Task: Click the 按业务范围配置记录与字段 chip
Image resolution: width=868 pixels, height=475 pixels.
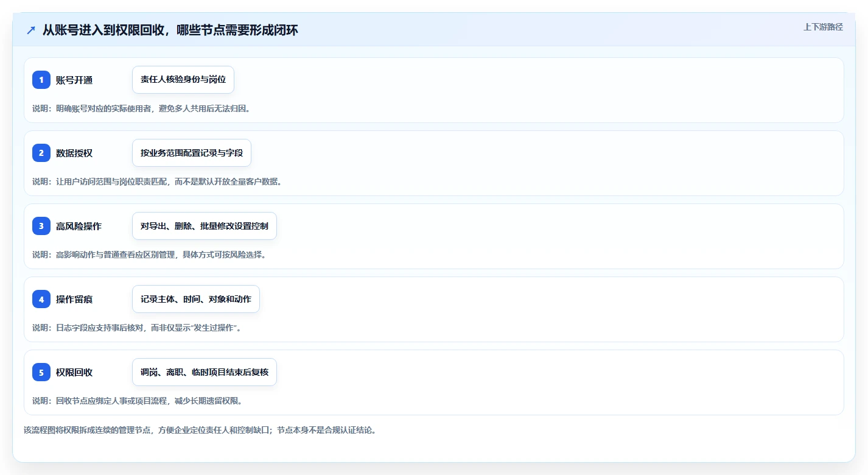Action: click(x=192, y=153)
